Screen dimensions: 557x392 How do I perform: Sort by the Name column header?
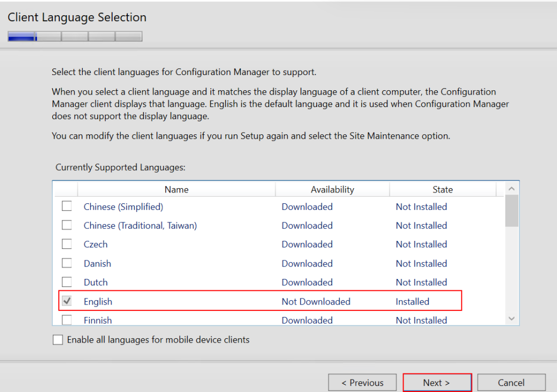[176, 189]
